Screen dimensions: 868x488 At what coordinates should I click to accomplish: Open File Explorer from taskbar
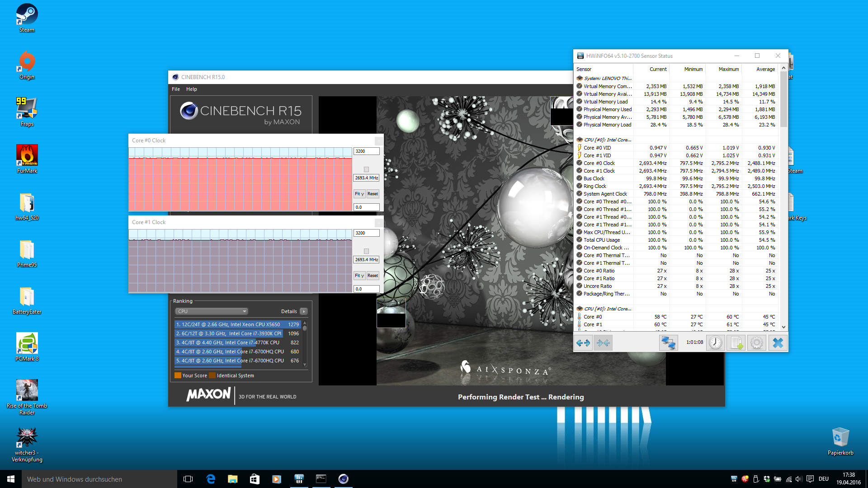pos(232,479)
